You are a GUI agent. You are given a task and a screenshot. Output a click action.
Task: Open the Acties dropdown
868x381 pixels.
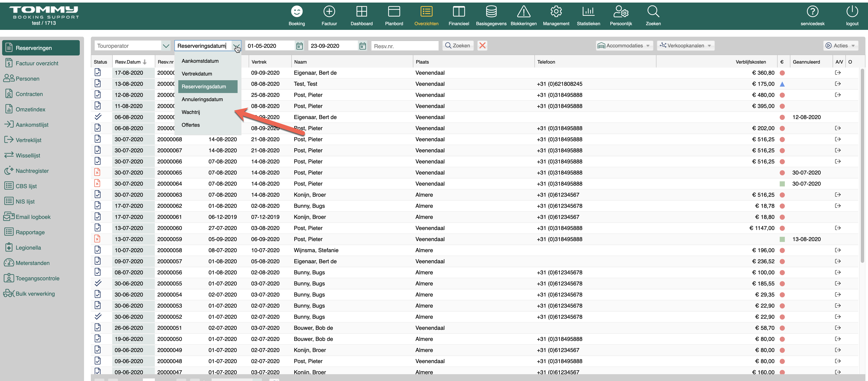click(x=840, y=45)
